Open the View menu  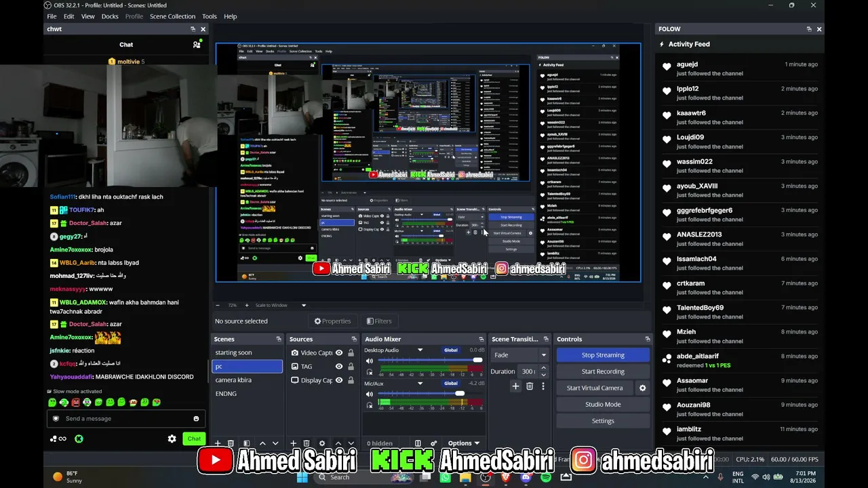click(88, 16)
